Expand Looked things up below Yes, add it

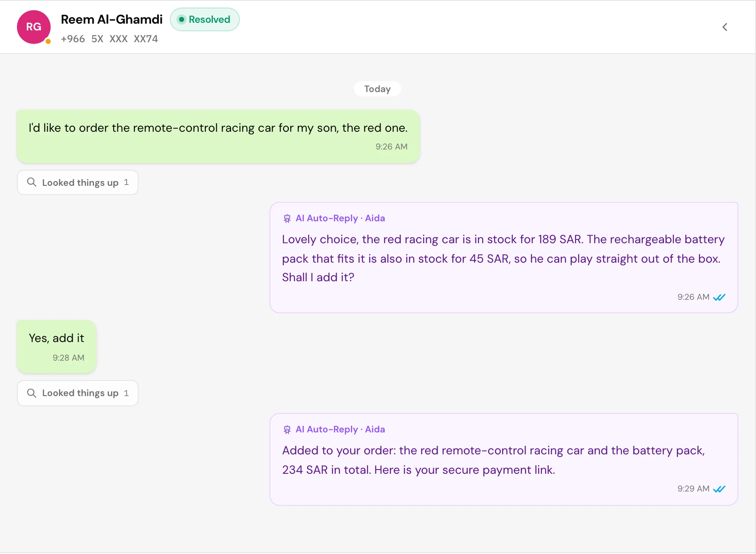(78, 393)
